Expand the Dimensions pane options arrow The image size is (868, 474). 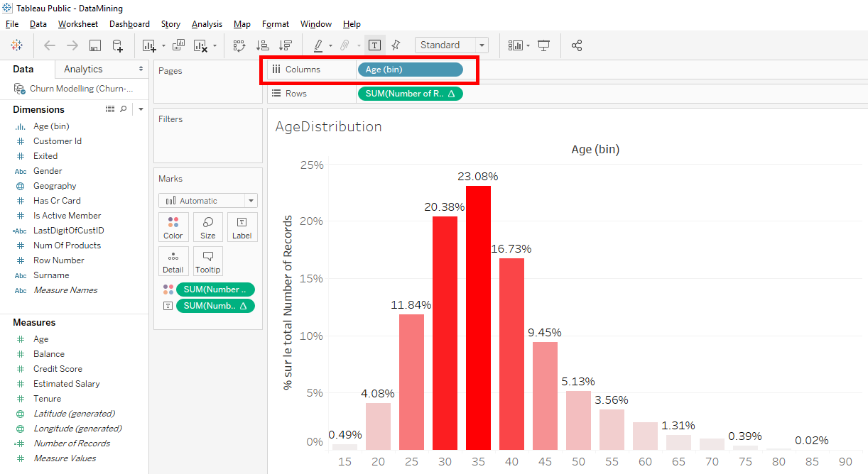(141, 109)
